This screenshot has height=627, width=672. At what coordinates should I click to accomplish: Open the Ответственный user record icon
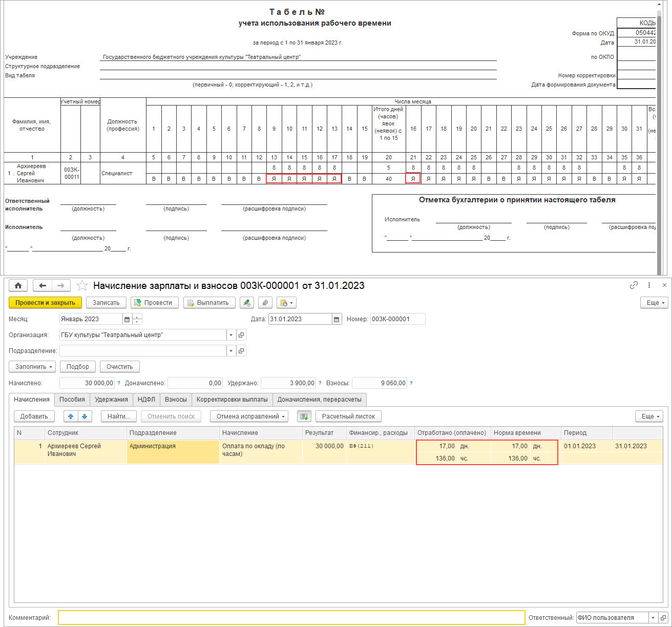pyautogui.click(x=663, y=618)
